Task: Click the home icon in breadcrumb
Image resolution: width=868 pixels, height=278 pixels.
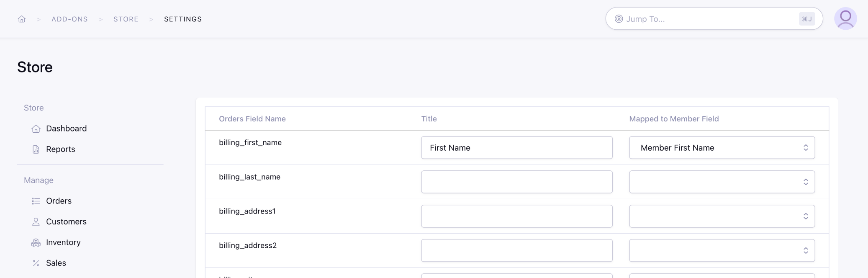Action: coord(22,19)
